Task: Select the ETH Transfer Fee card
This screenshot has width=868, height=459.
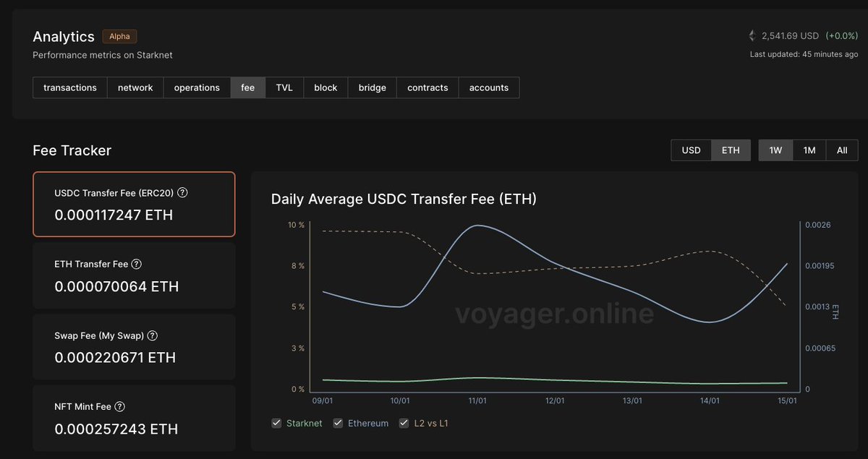Action: [x=134, y=275]
